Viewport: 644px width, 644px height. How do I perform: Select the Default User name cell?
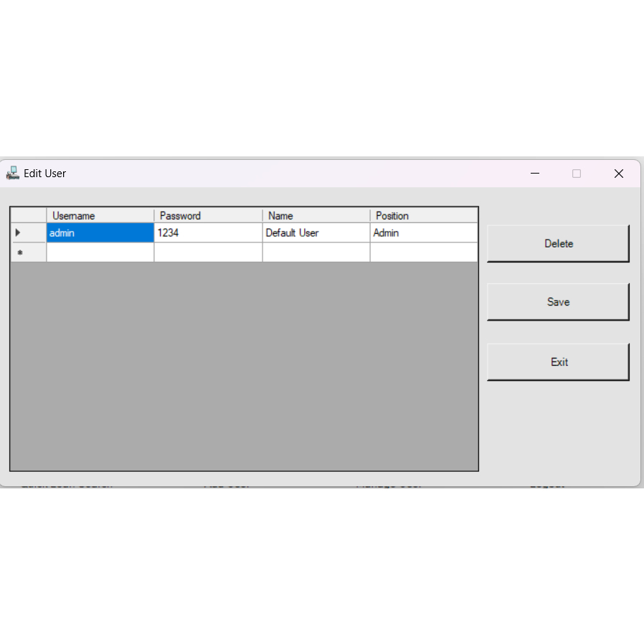click(x=316, y=233)
